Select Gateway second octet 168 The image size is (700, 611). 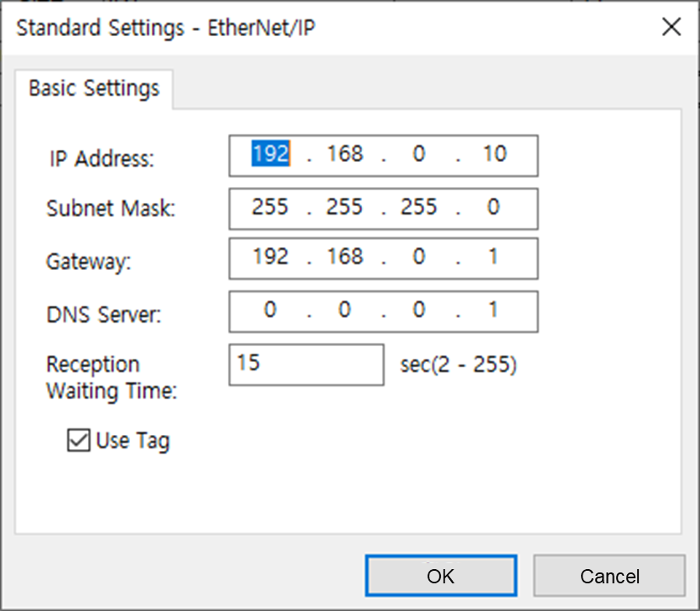point(345,258)
